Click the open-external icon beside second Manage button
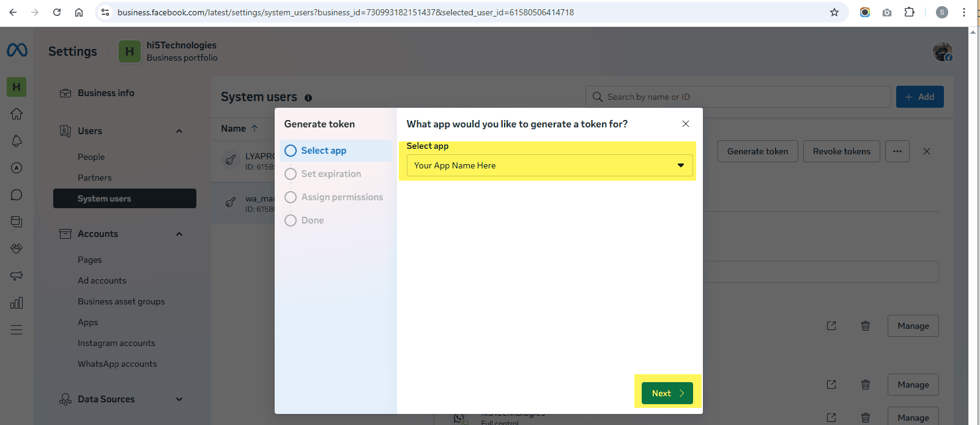Screen dimensions: 980x425 831,385
